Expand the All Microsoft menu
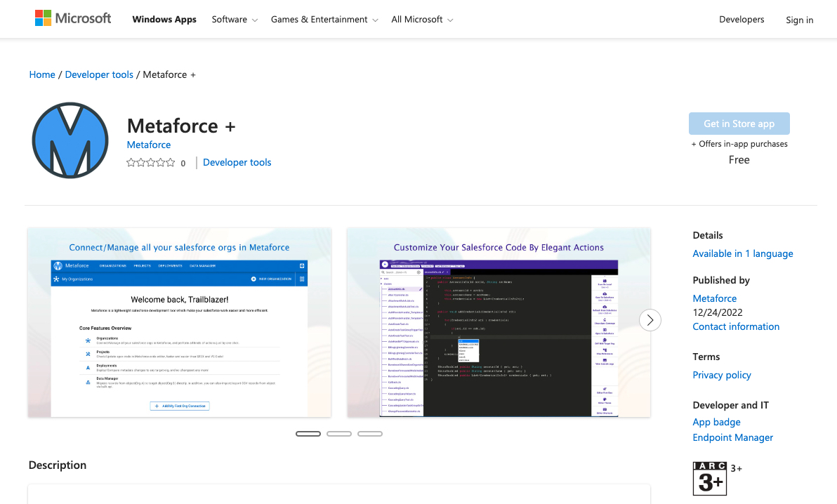This screenshot has width=837, height=504. pyautogui.click(x=422, y=19)
